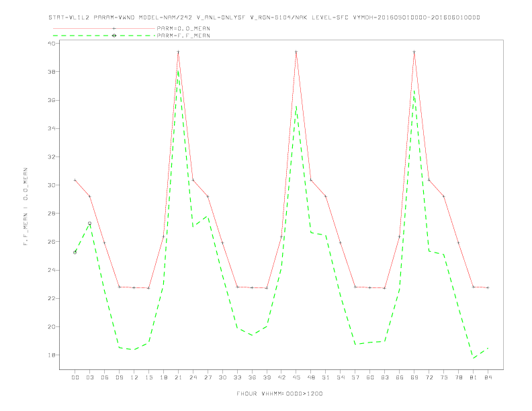The image size is (532, 411).
Task: Click the red line first data point at hour 00
Action: [x=75, y=181]
